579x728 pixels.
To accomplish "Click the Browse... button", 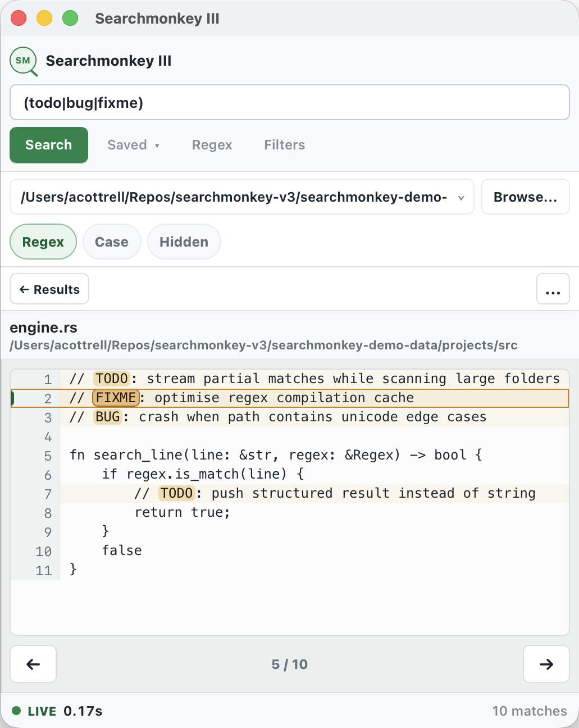I will 525,197.
